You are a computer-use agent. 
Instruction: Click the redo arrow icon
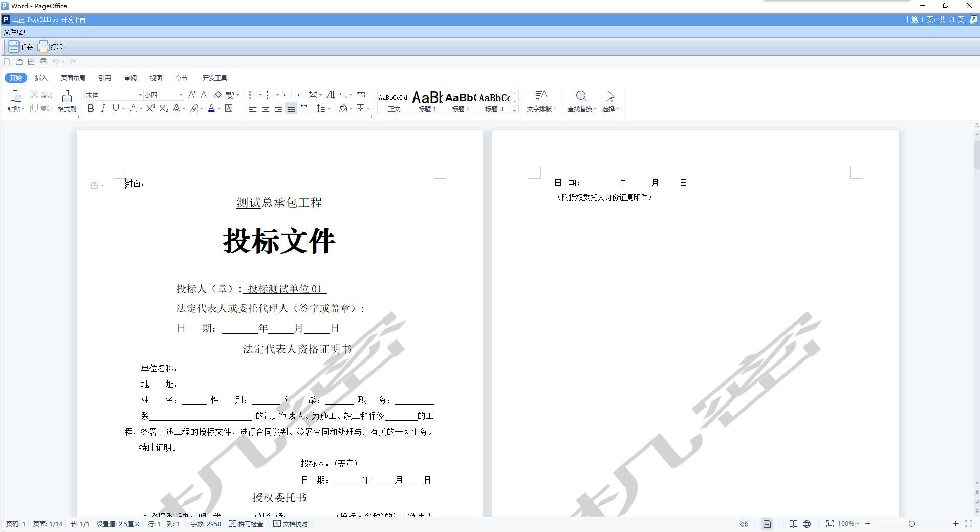coord(73,62)
